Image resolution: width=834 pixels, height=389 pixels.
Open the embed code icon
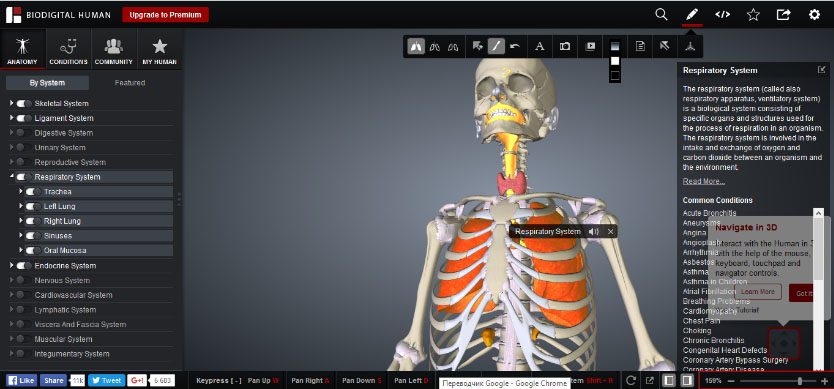722,15
